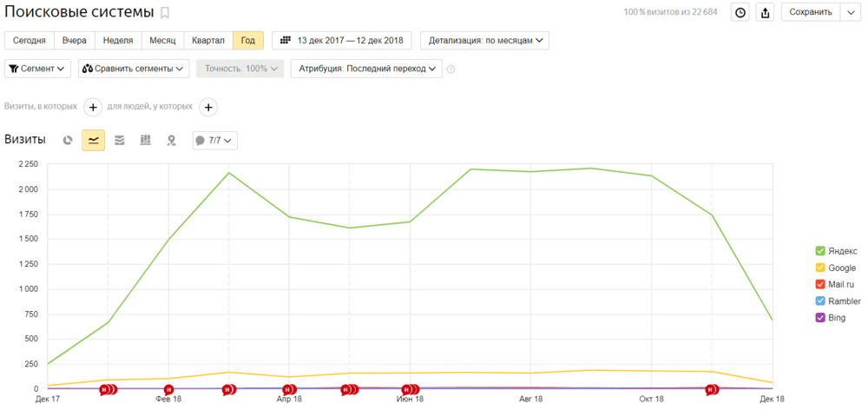Switch to the line chart view icon
The width and height of the screenshot is (868, 417).
coord(93,141)
